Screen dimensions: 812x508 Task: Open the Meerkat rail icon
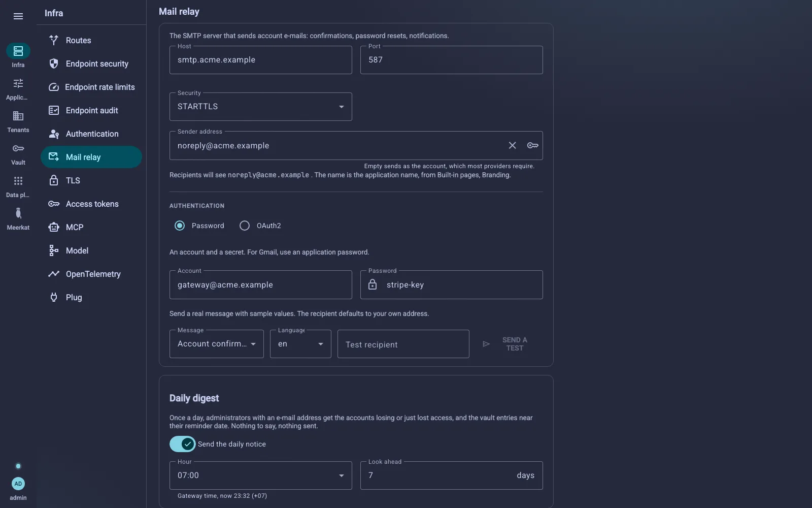pos(18,213)
